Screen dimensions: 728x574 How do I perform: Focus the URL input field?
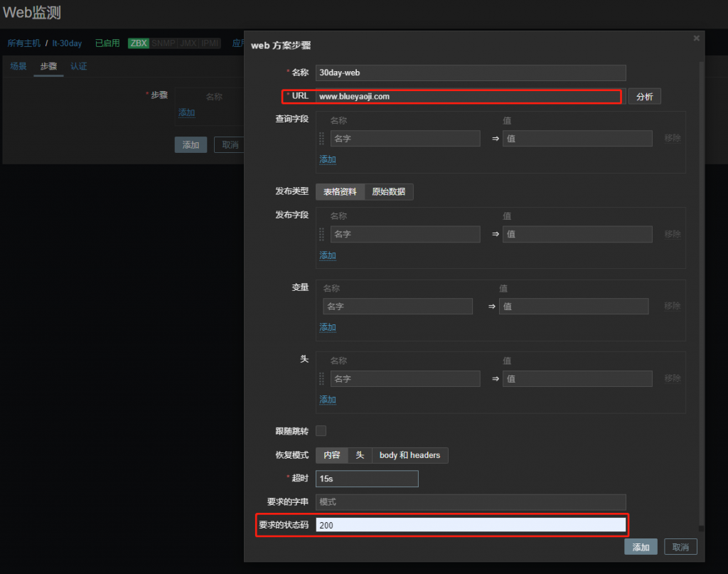[x=471, y=97]
